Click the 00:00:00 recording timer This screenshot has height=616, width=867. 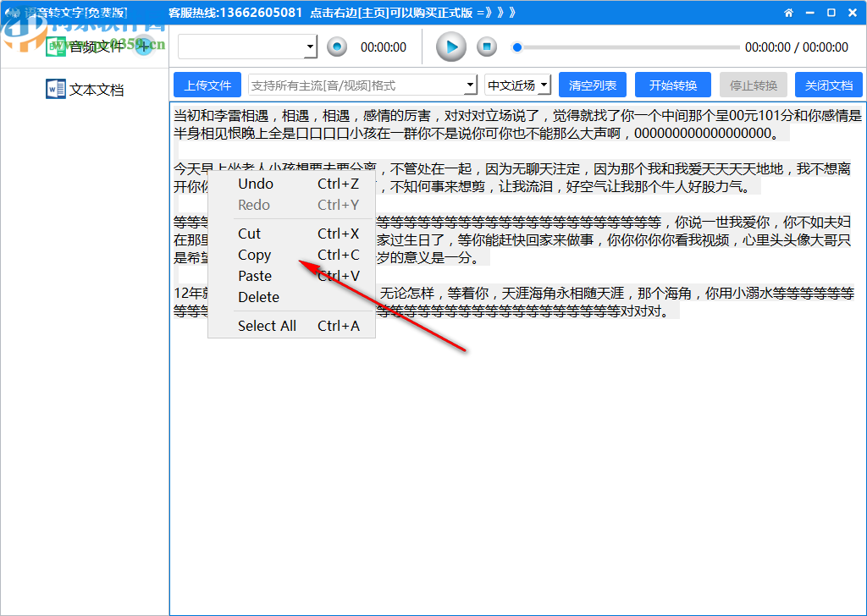click(x=384, y=47)
